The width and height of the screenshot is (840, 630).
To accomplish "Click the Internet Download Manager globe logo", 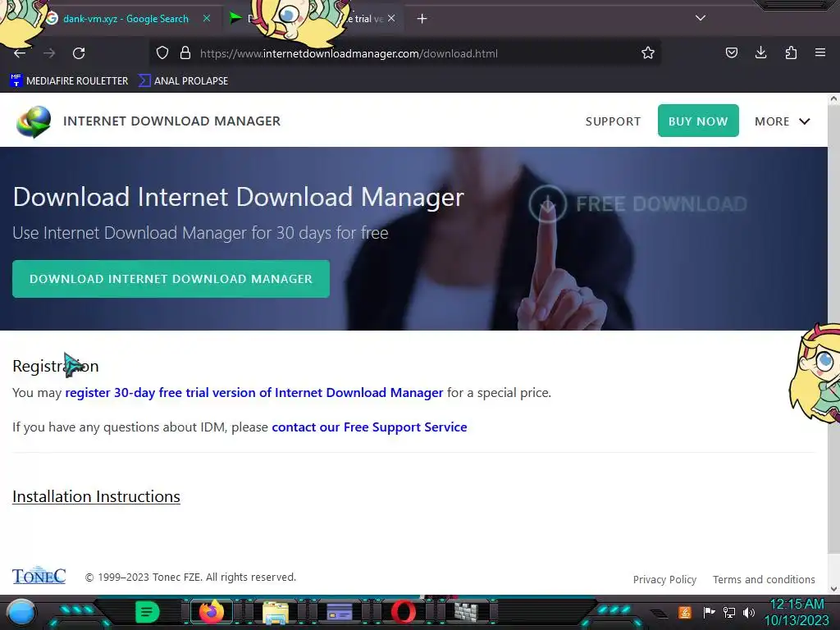I will pos(34,121).
